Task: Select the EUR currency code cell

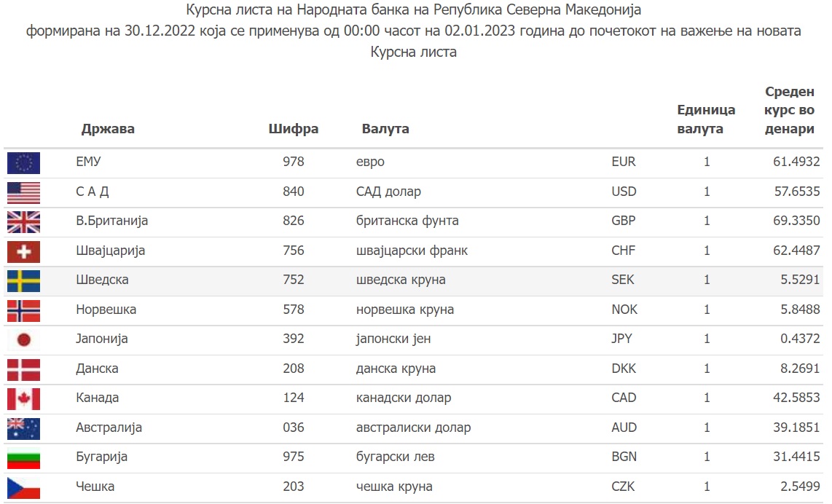Action: 624,162
